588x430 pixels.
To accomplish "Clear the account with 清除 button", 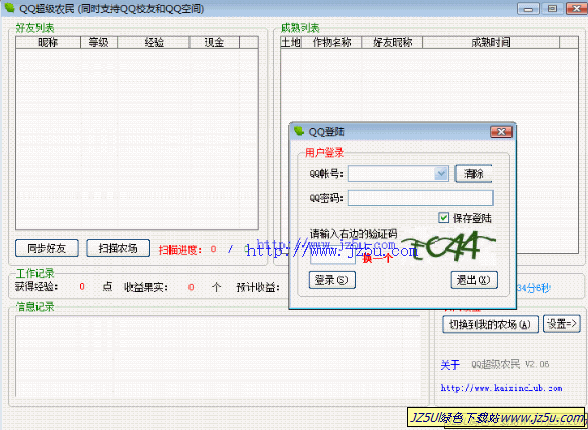I will [x=474, y=174].
